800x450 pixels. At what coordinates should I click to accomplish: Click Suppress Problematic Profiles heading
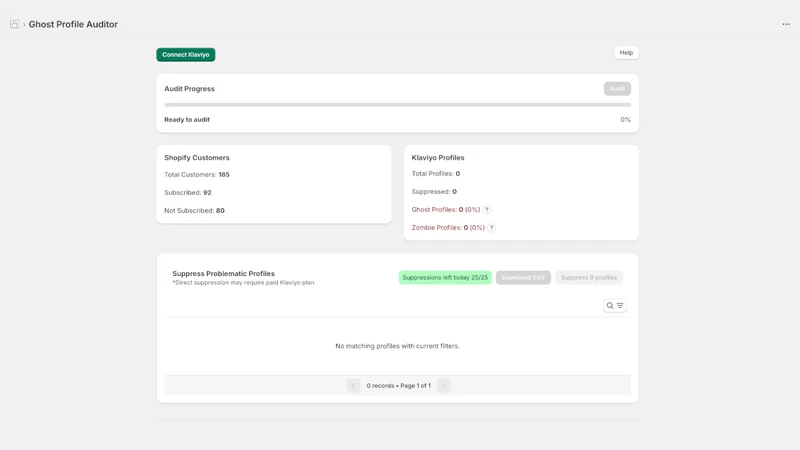point(223,273)
